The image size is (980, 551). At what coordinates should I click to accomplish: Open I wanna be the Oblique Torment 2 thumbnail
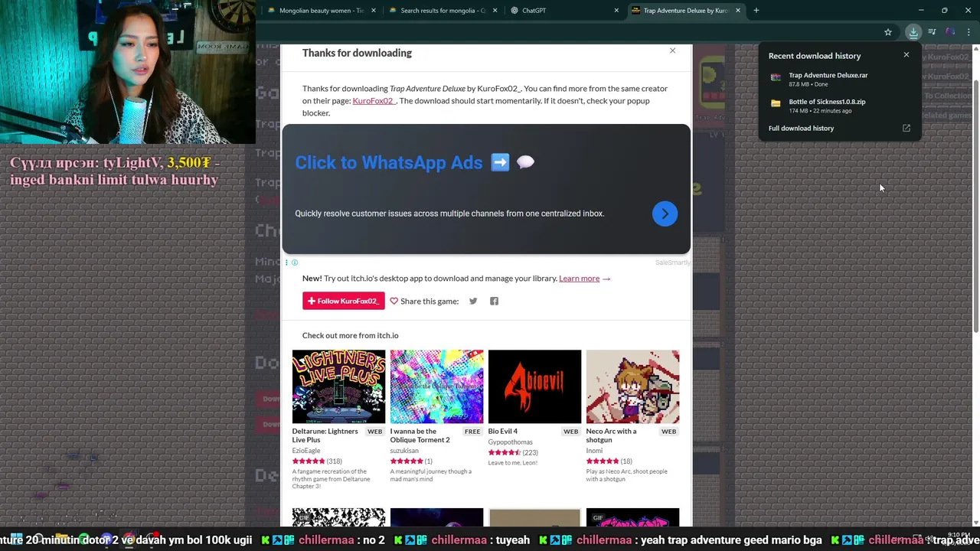[436, 386]
